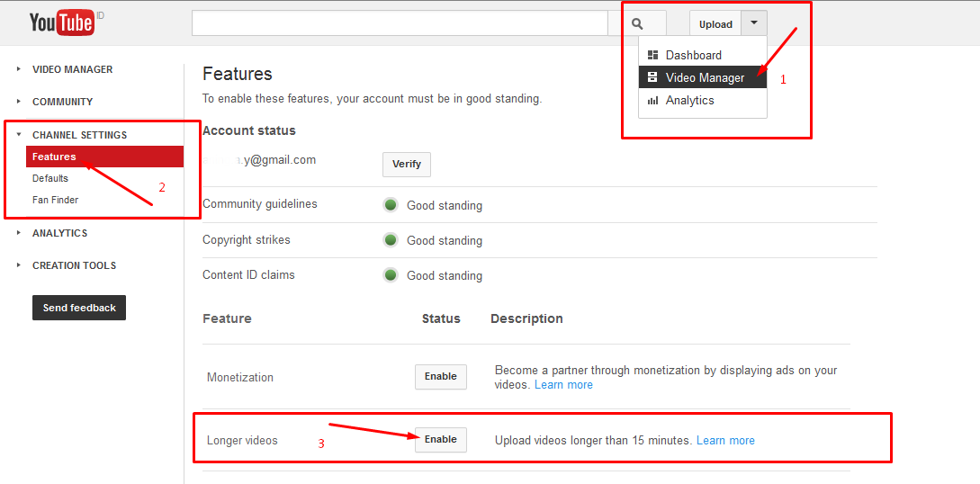This screenshot has height=484, width=980.
Task: Click the Monetization feature name
Action: (x=240, y=378)
